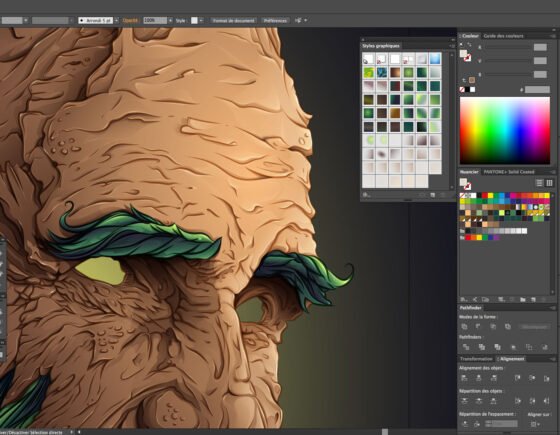Select the Alignement tab
The image size is (560, 435).
pyautogui.click(x=512, y=359)
